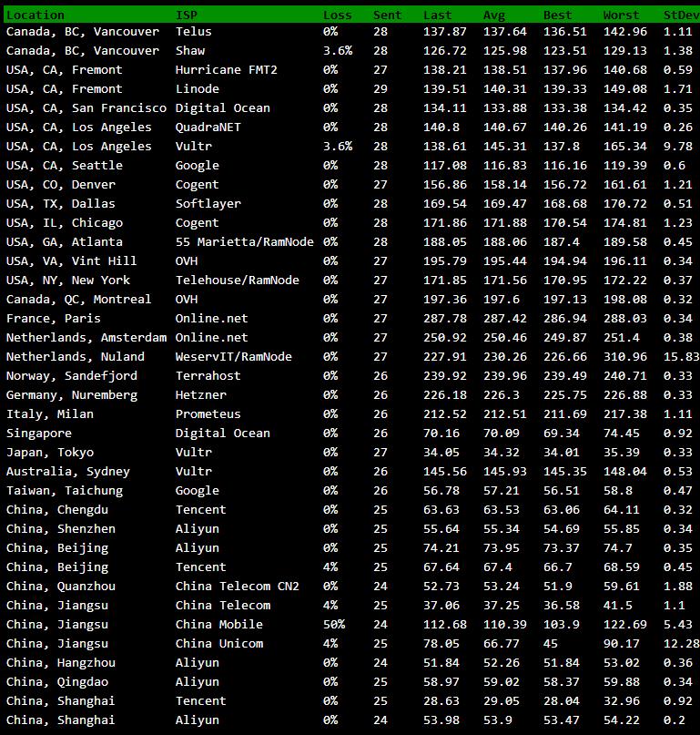Click the Location column header

(36, 15)
